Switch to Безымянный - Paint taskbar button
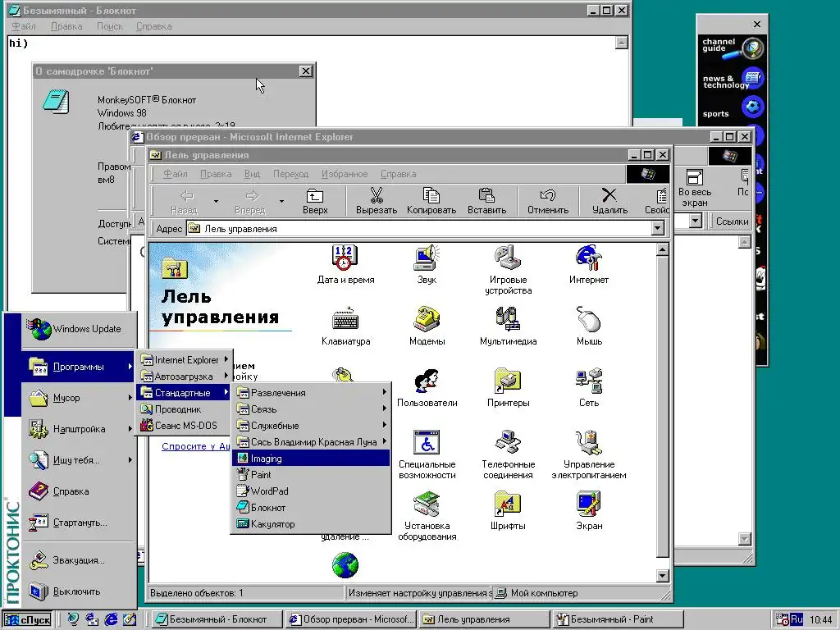840x630 pixels. tap(619, 620)
